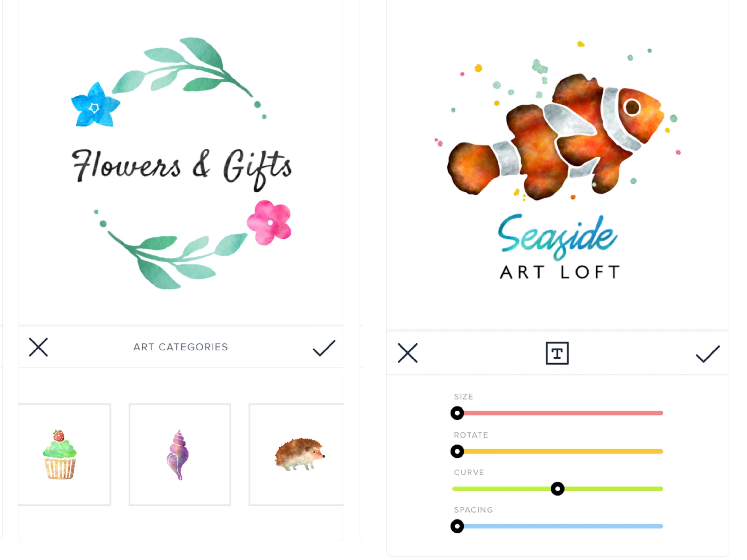Select the cupcake art thumbnail
Screen dimensions: 747x560
point(64,454)
